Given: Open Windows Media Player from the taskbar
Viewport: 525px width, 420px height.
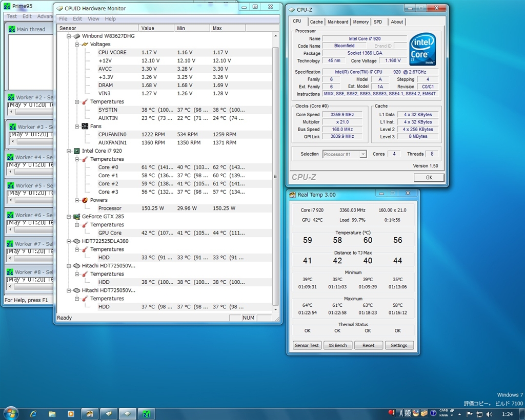Looking at the screenshot, I should (71, 414).
